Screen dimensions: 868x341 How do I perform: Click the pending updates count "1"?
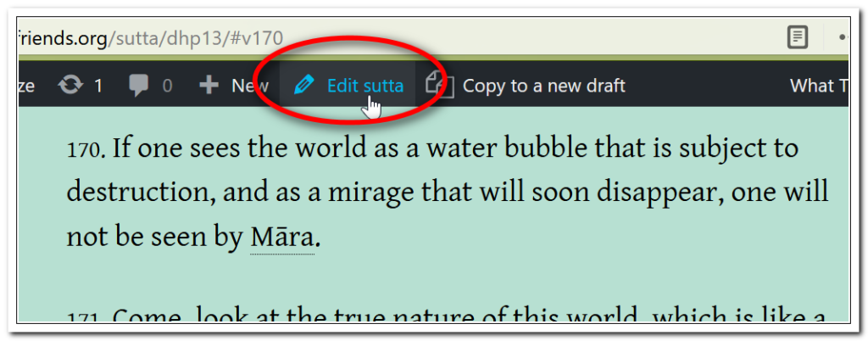click(x=98, y=86)
